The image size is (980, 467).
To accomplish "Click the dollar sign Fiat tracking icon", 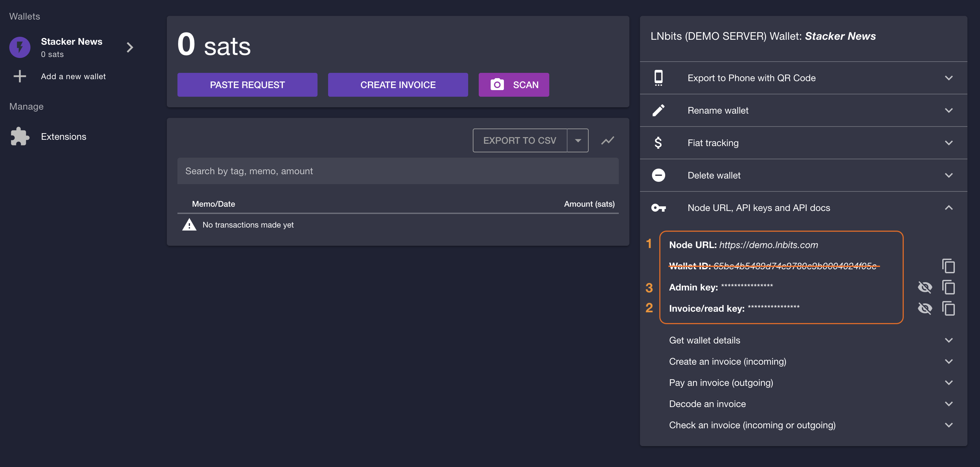I will (658, 143).
